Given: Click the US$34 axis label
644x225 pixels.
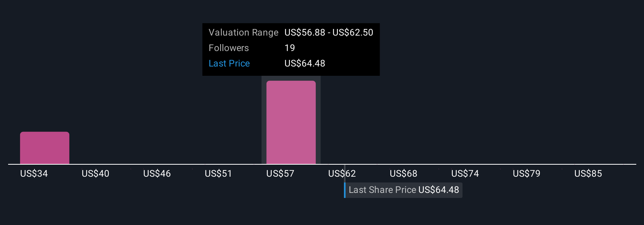Looking at the screenshot, I should [34, 174].
